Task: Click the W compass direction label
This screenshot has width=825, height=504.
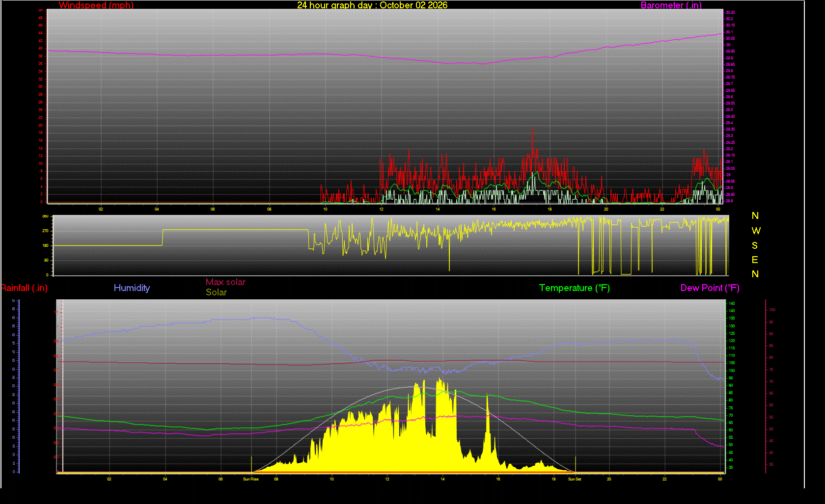Action: [x=756, y=231]
